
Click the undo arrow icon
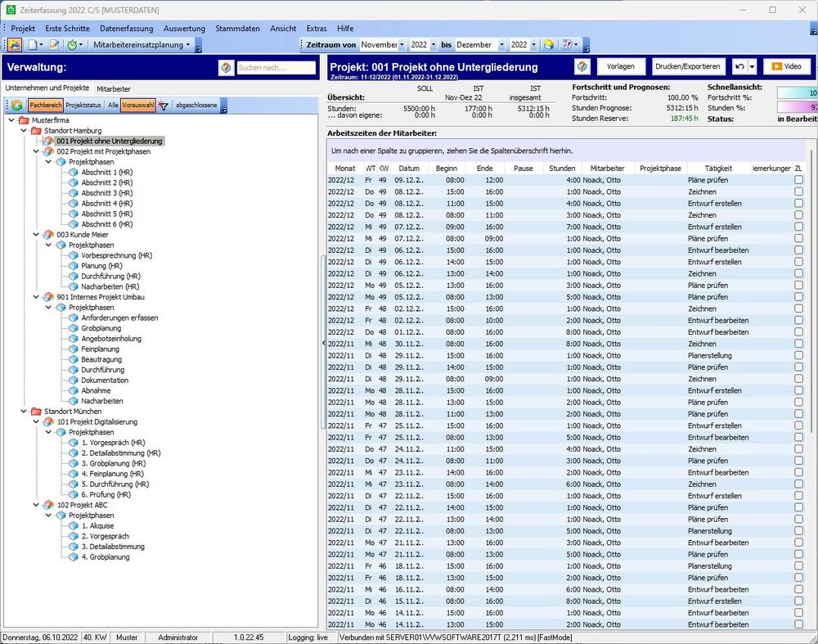[x=739, y=67]
